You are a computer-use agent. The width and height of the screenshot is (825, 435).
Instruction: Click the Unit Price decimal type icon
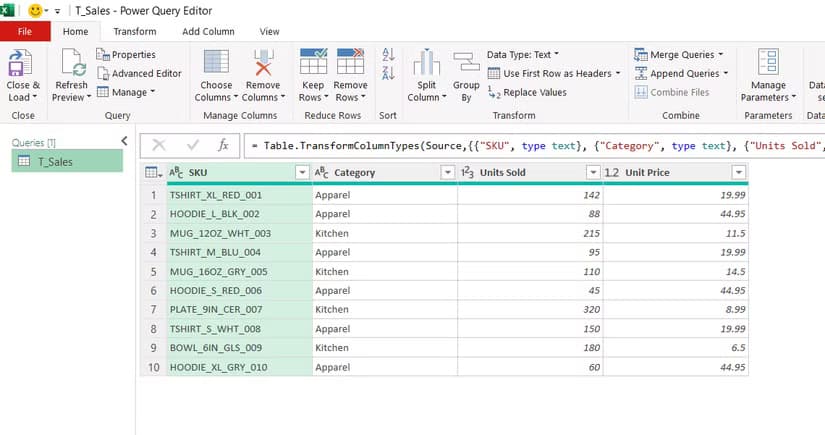[612, 173]
